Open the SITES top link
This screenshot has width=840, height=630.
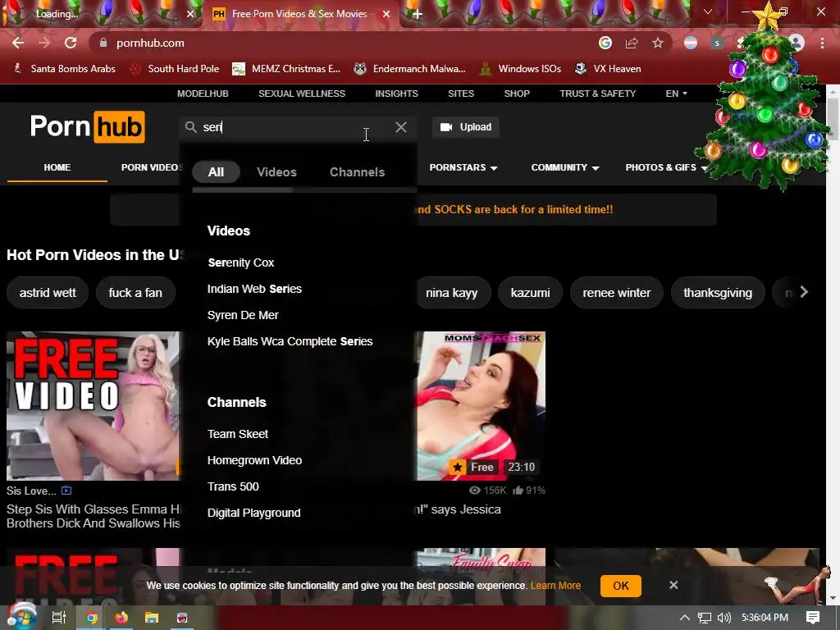[461, 94]
